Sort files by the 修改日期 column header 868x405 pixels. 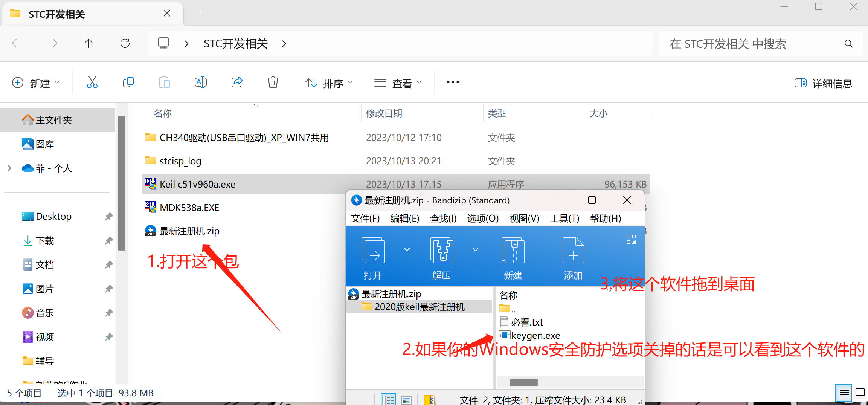(384, 113)
